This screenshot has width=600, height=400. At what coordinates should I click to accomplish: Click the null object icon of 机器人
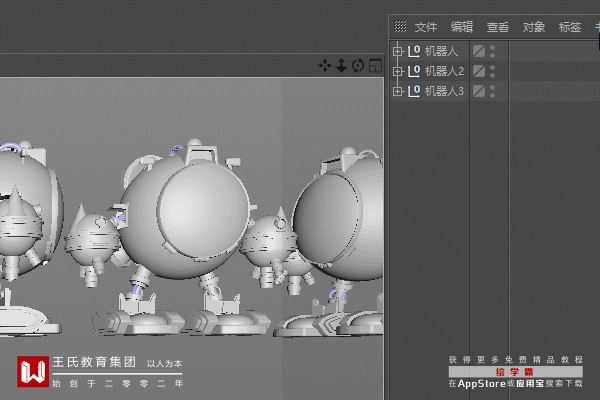pyautogui.click(x=414, y=51)
